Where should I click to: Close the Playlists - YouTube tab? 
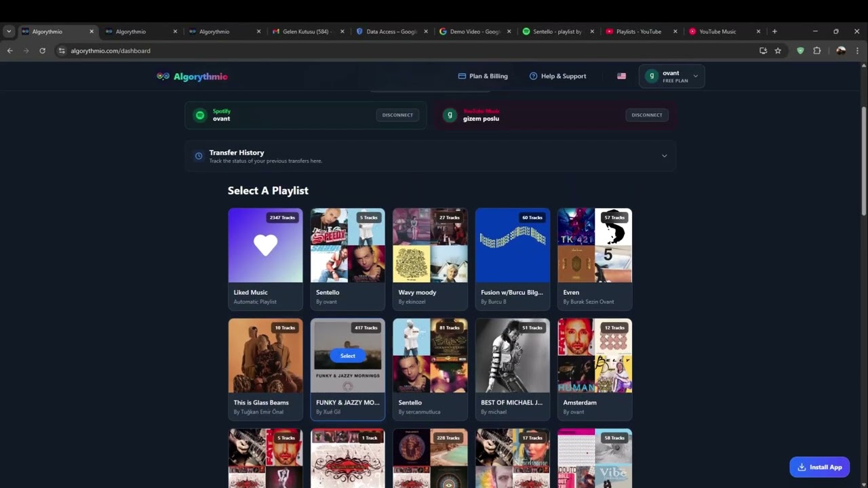coord(675,31)
